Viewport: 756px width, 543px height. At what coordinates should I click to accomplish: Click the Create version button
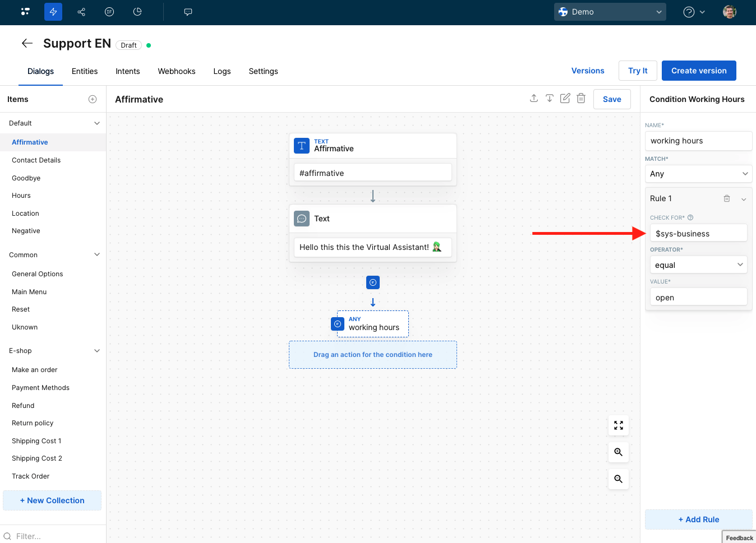pyautogui.click(x=699, y=71)
